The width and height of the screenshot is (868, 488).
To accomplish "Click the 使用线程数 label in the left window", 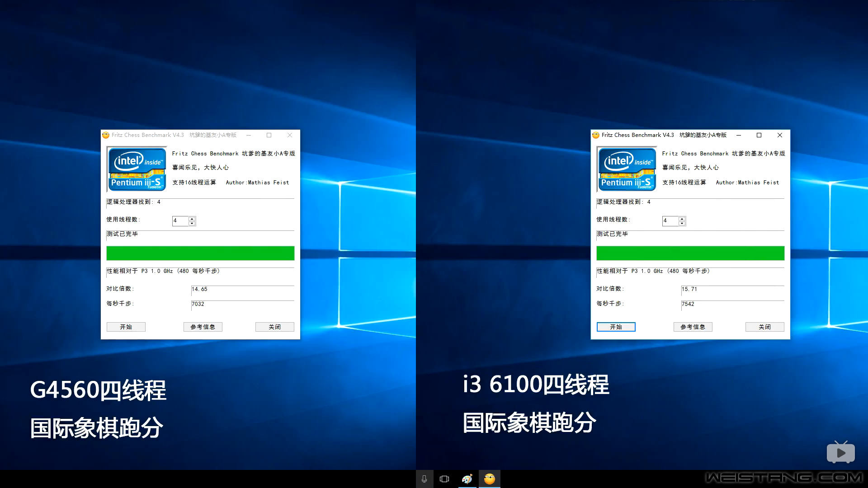I will 123,220.
